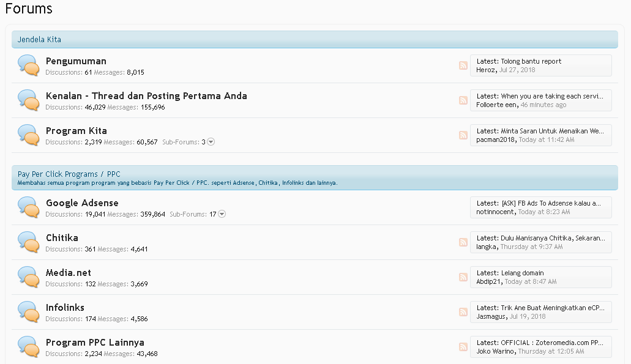
Task: Open latest thread 'Lelang domain'
Action: [x=522, y=273]
